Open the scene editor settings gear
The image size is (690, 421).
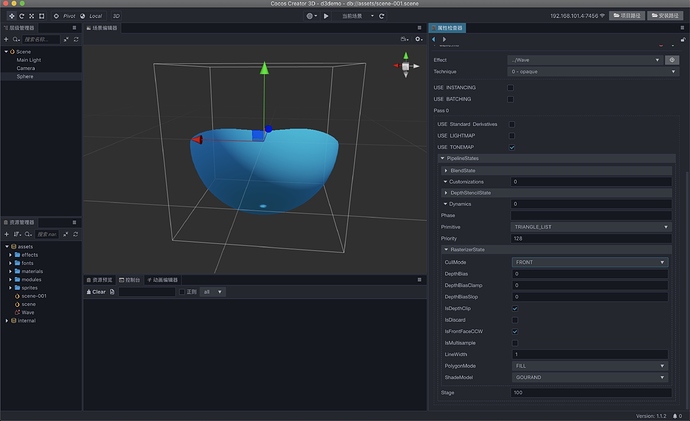pyautogui.click(x=418, y=40)
